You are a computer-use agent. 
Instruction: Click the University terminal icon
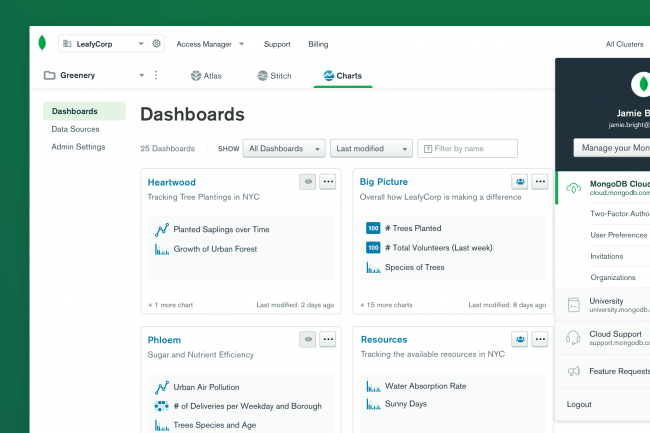pyautogui.click(x=573, y=305)
